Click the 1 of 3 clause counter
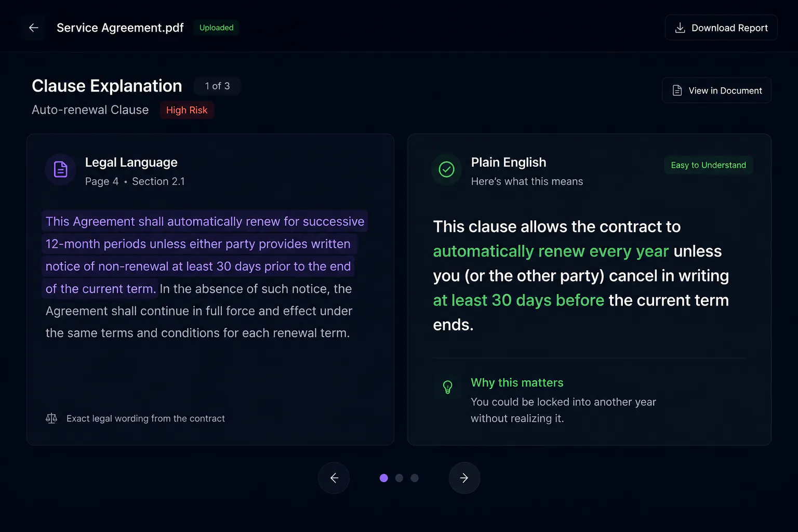 pos(217,86)
